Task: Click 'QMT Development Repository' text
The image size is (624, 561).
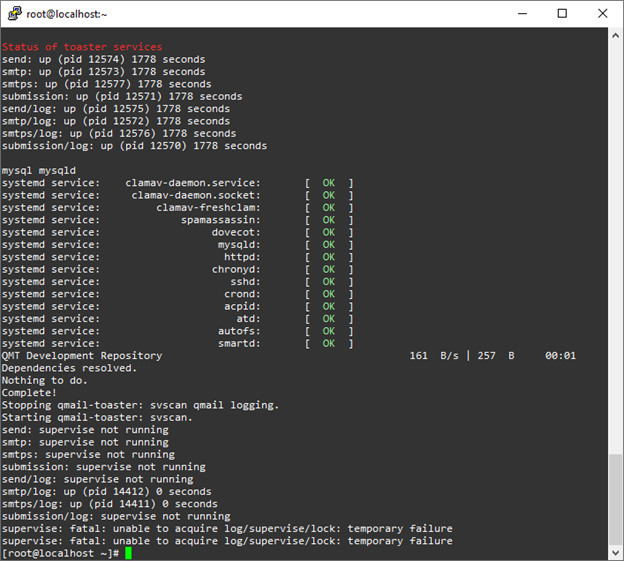Action: pyautogui.click(x=82, y=356)
